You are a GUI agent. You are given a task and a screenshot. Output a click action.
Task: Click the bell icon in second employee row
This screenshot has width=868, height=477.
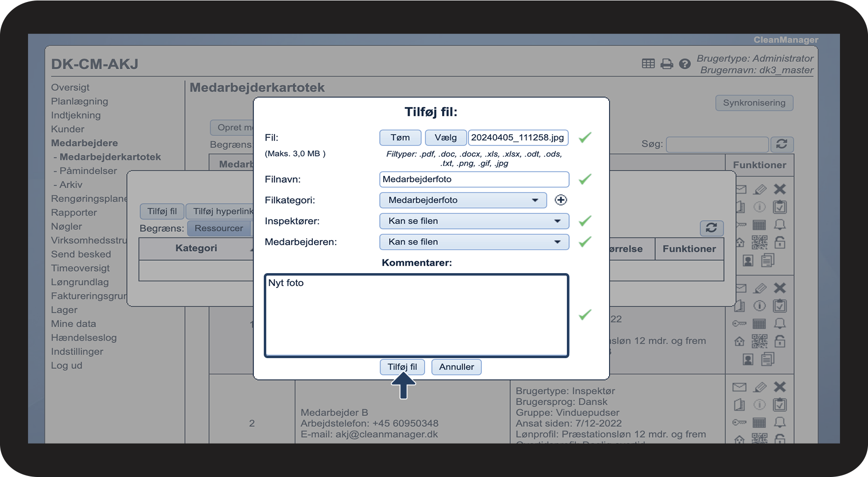coord(780,324)
